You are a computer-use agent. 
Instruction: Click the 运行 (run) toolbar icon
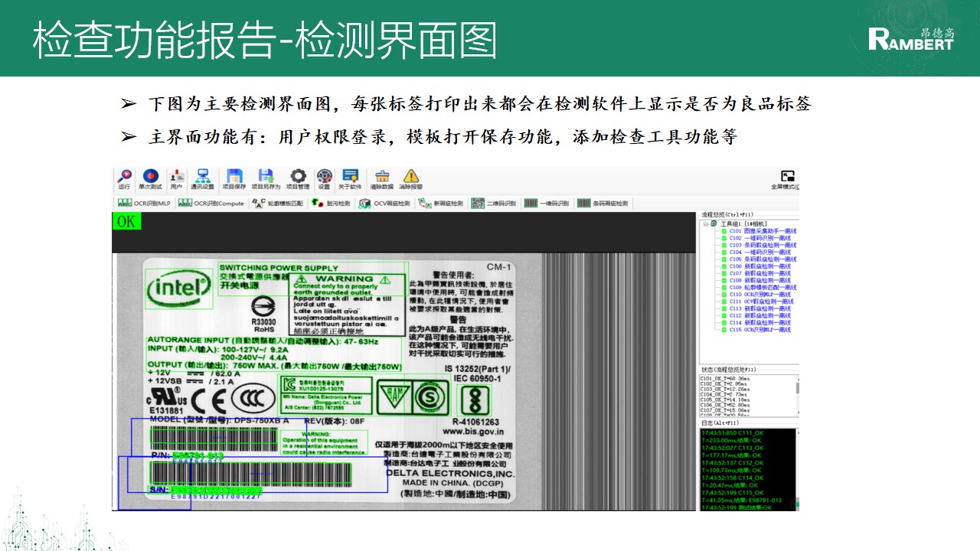(x=124, y=180)
